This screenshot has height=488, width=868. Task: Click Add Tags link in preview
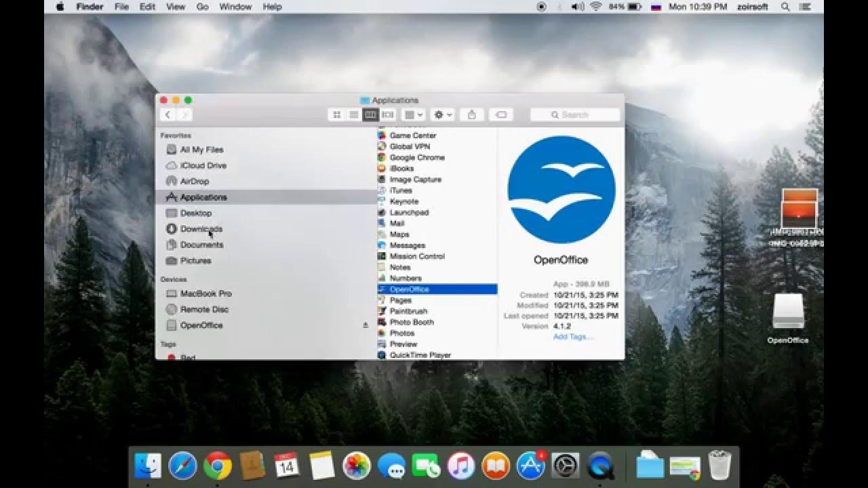572,337
